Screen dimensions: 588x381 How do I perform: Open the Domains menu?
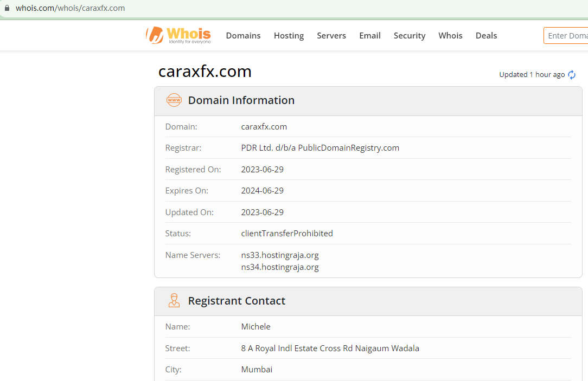click(243, 36)
